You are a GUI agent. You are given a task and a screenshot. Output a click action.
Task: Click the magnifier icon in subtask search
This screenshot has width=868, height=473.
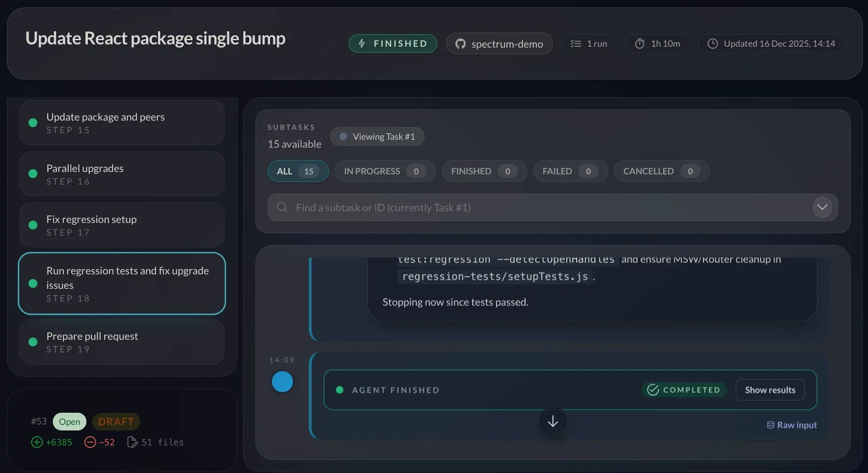(282, 207)
